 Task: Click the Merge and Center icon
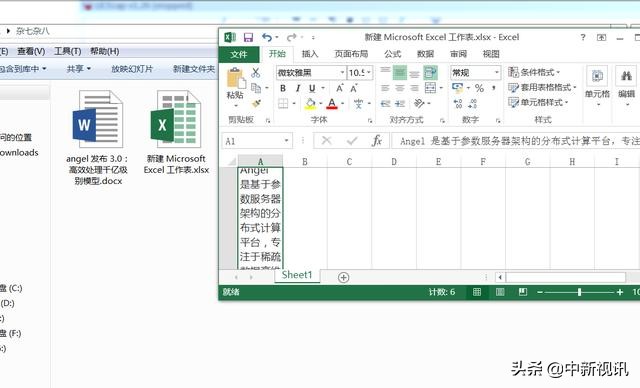pyautogui.click(x=430, y=88)
